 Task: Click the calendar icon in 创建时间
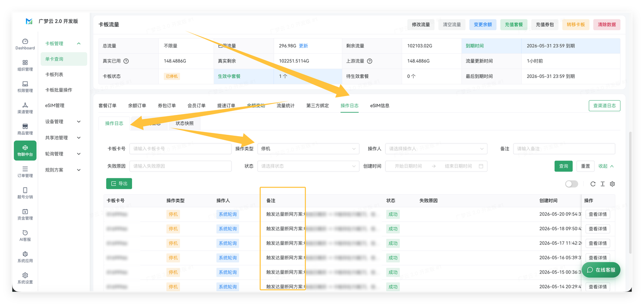481,166
